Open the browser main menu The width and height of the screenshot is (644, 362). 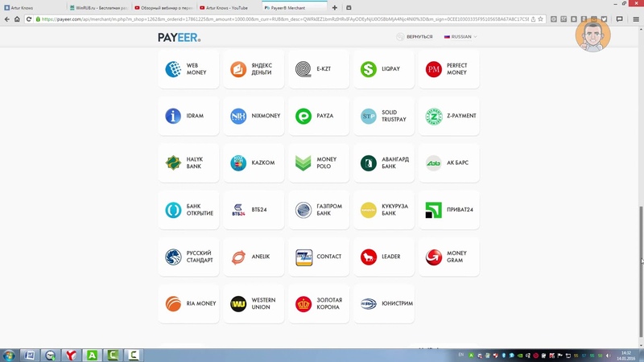pyautogui.click(x=636, y=19)
